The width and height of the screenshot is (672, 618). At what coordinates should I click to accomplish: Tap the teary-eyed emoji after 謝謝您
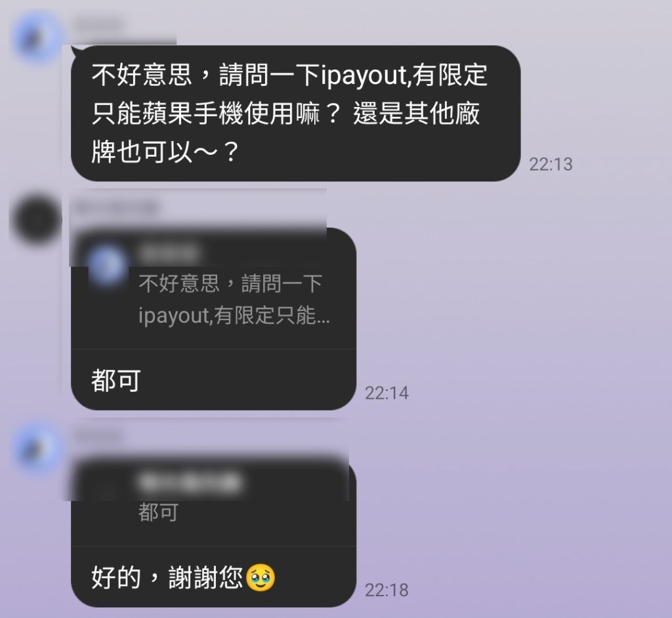[260, 578]
